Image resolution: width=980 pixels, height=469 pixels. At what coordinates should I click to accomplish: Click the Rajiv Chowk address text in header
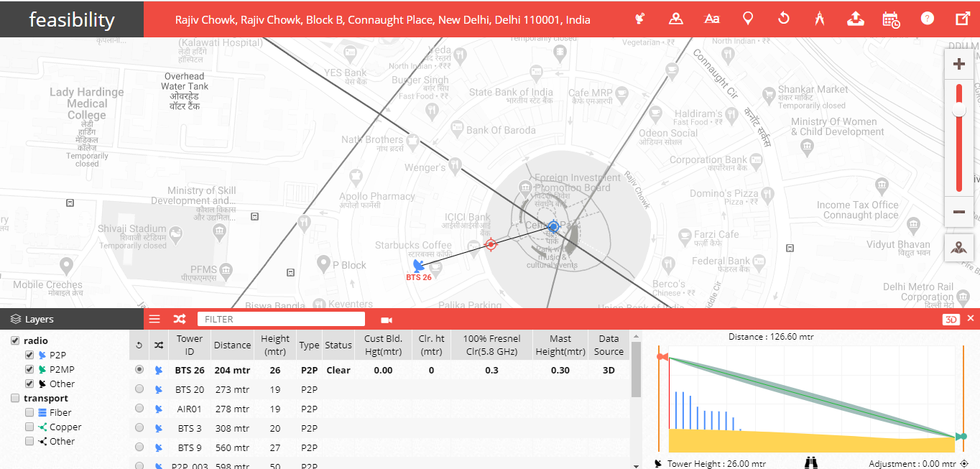coord(383,19)
